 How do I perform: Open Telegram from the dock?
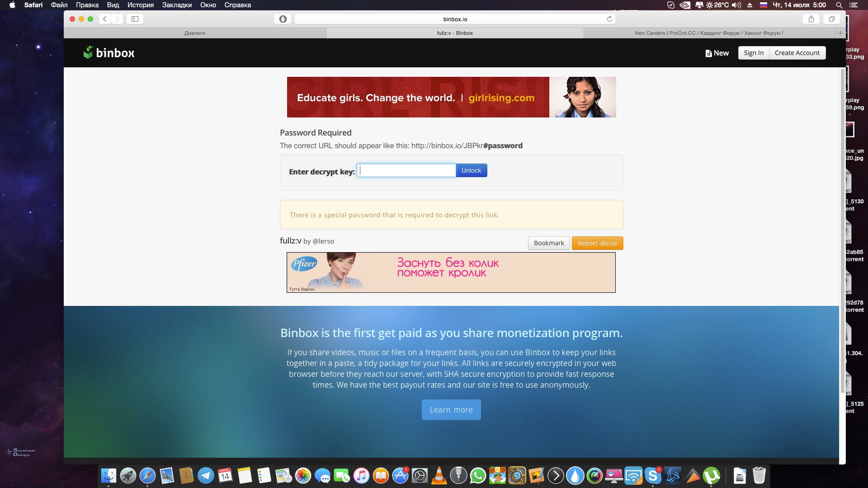[206, 475]
